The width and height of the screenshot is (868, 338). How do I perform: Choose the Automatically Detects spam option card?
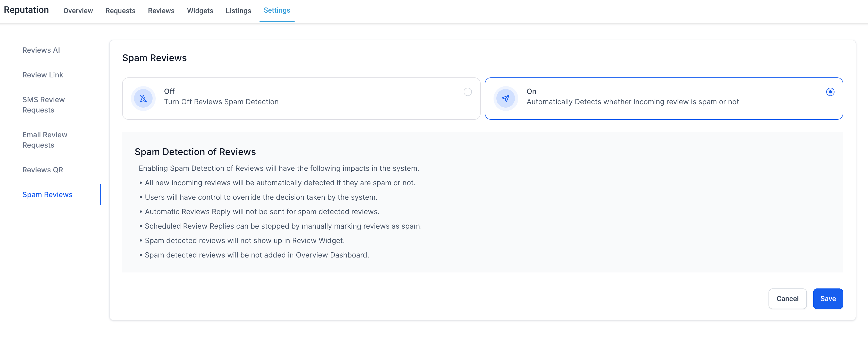pyautogui.click(x=663, y=99)
